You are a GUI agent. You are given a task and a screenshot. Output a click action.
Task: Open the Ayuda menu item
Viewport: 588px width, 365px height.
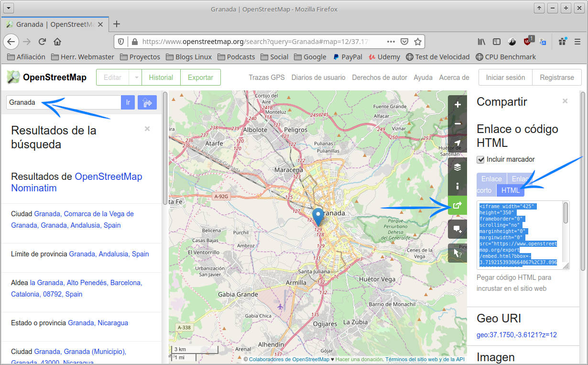(423, 77)
